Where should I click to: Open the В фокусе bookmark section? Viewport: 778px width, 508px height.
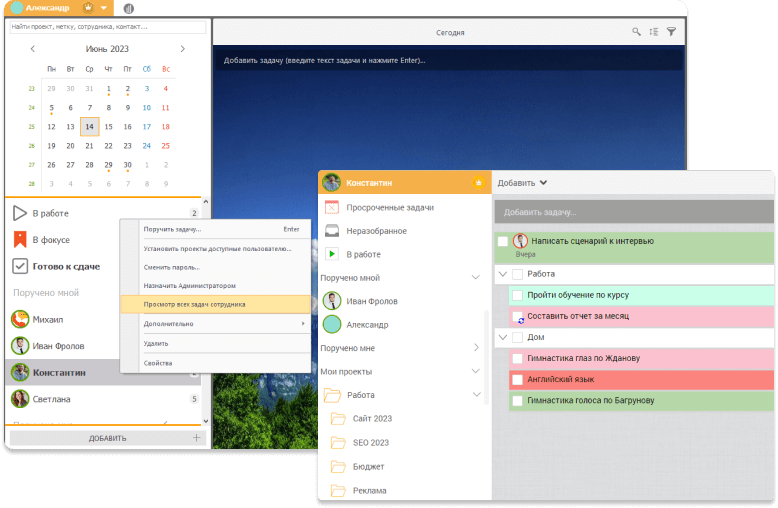(x=20, y=240)
